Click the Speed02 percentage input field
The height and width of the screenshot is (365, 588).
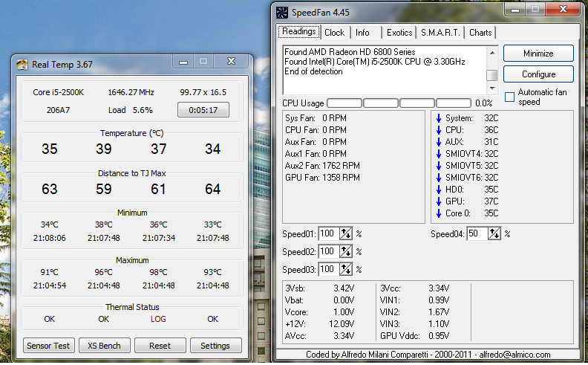coord(329,251)
